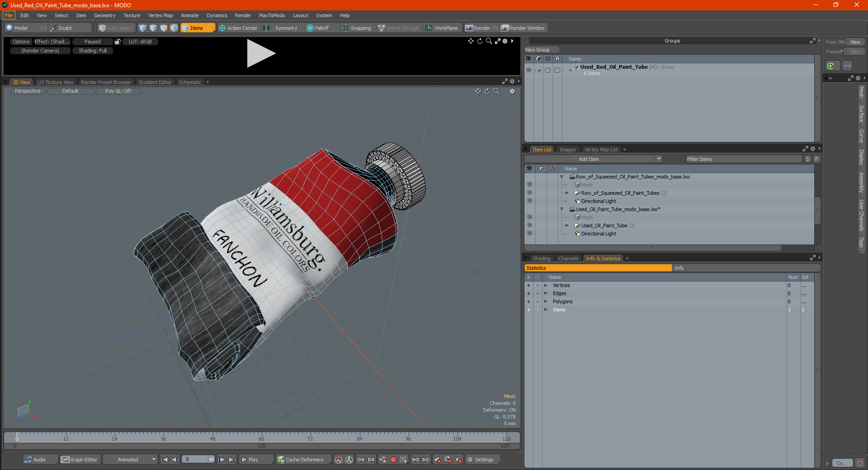Open the Graph Editor
Image resolution: width=868 pixels, height=470 pixels.
[x=80, y=460]
